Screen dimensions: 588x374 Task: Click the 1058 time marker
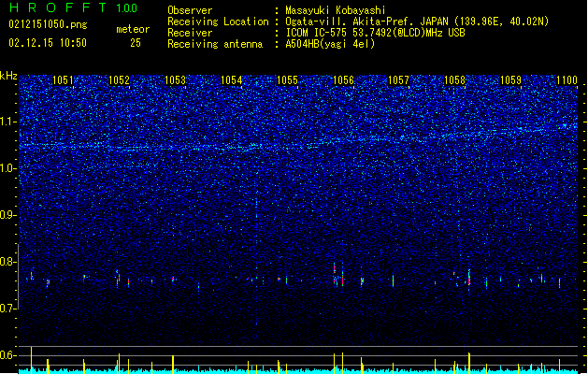pos(454,80)
